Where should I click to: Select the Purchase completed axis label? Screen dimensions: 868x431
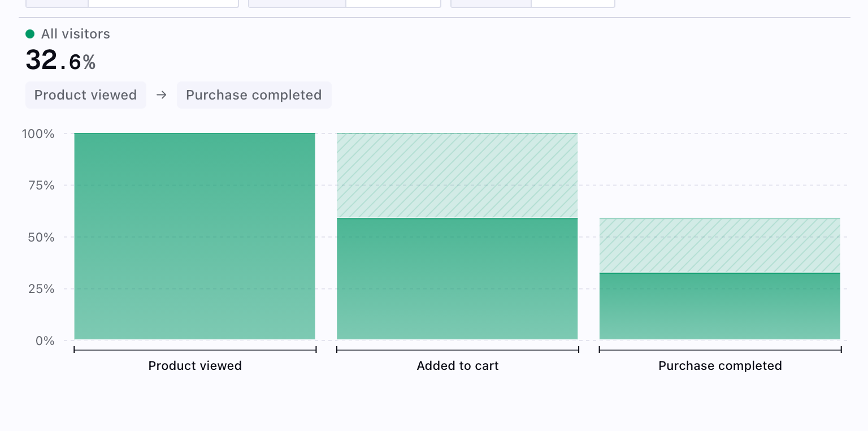coord(719,366)
